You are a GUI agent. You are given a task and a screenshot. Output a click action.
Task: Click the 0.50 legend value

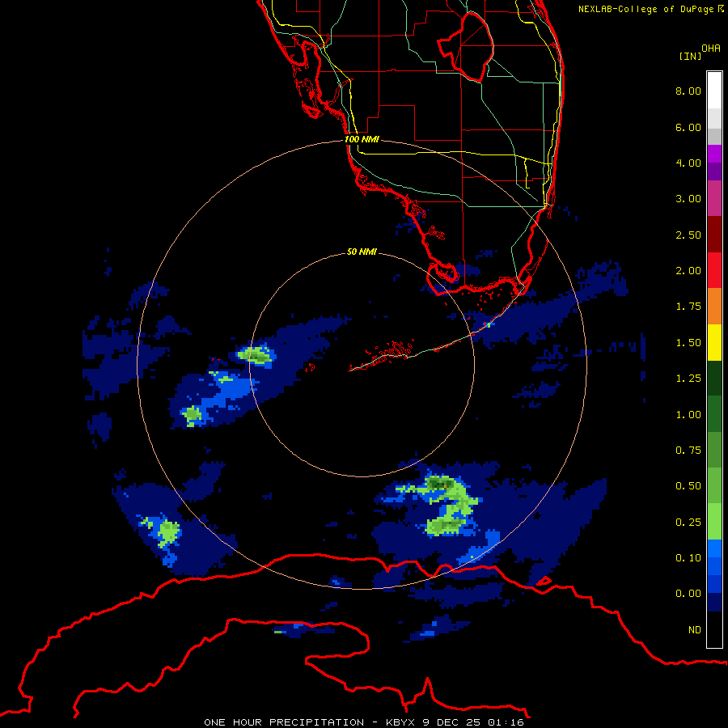tap(688, 486)
